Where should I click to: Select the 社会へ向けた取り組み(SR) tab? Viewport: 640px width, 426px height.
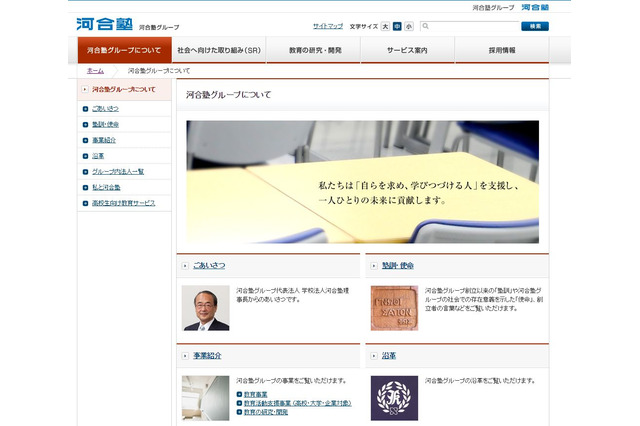[219, 50]
